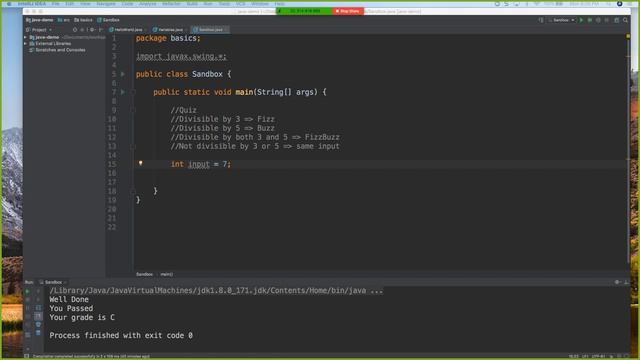Open Run panel settings gear icon
Screen dimensions: 640x360
click(617, 282)
